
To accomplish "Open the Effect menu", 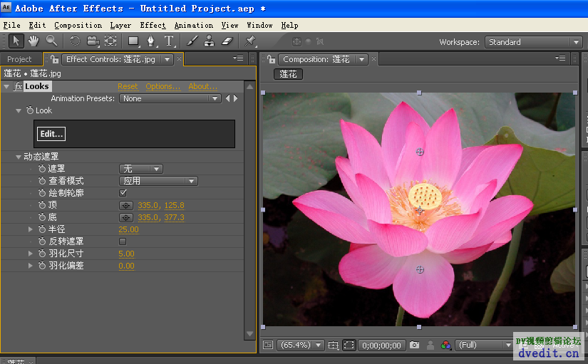I will [153, 25].
